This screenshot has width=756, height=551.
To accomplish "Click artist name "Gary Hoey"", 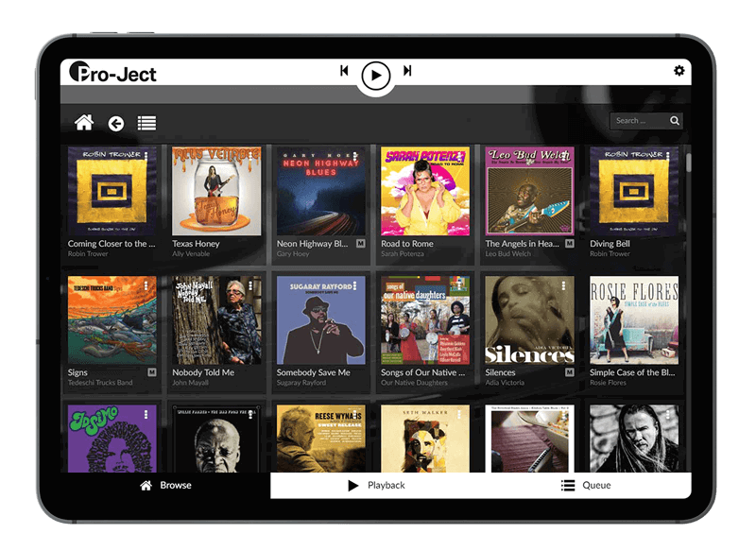I will click(293, 253).
